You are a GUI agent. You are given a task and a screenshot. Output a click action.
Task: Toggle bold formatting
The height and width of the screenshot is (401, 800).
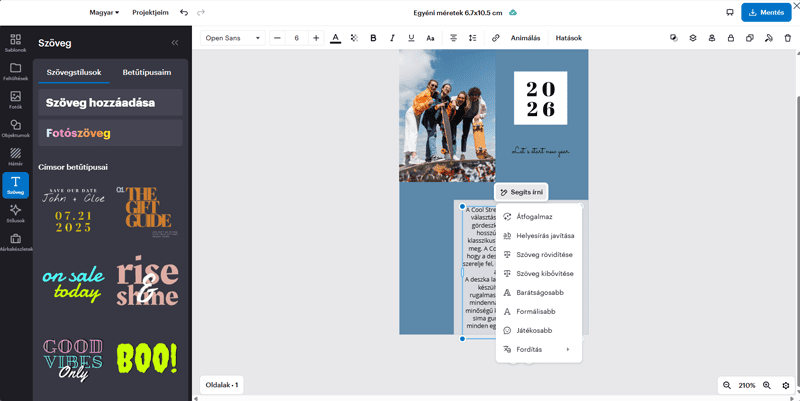coord(373,38)
